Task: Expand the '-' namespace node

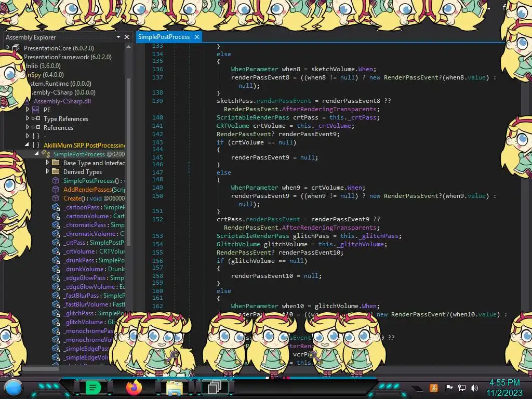Action: (x=28, y=136)
